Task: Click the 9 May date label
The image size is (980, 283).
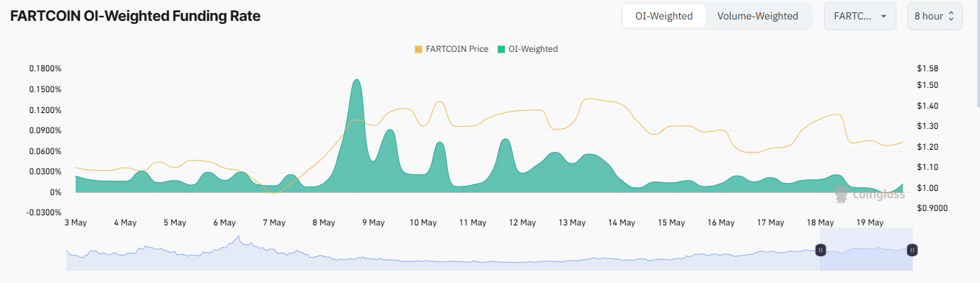Action: (x=374, y=223)
